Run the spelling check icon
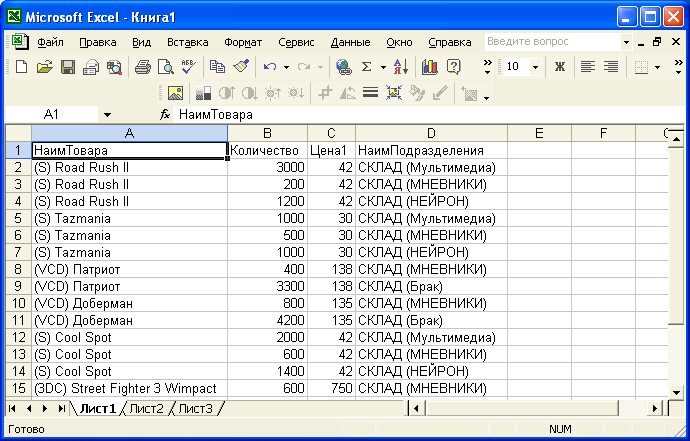Viewport: 690px width, 441px height. [x=189, y=67]
